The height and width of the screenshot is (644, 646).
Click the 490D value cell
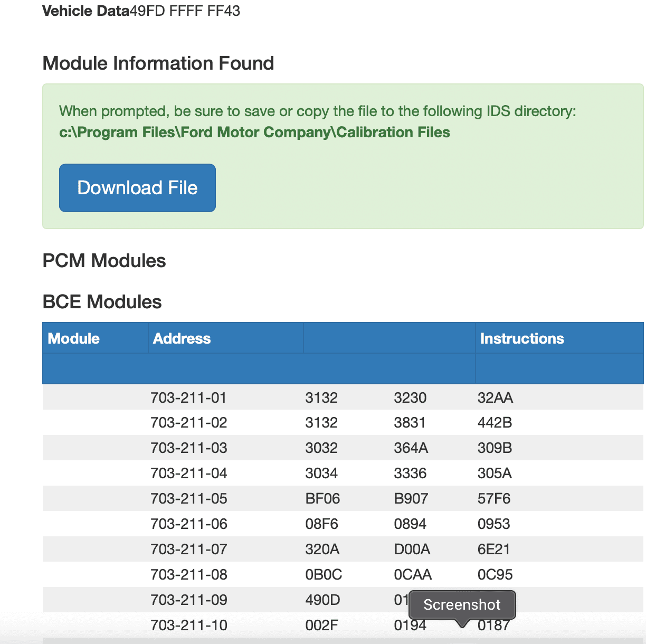click(x=322, y=600)
